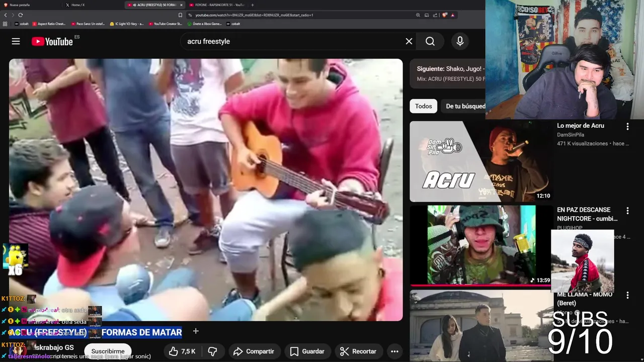
Task: Clear the search text with the X
Action: pyautogui.click(x=409, y=41)
